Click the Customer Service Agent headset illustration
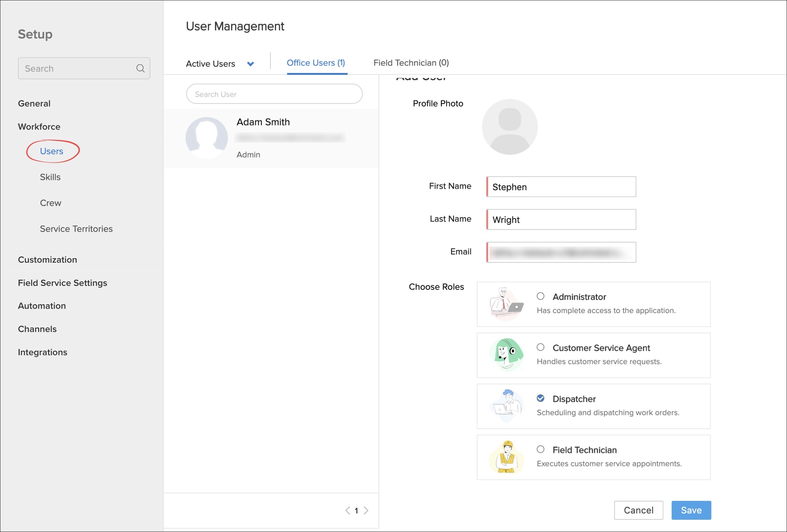 coord(506,355)
